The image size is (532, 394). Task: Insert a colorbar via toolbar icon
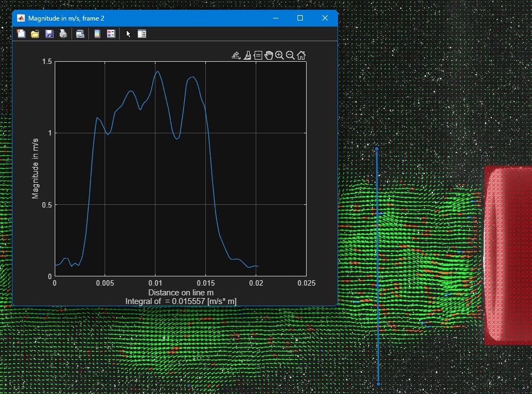[x=97, y=34]
